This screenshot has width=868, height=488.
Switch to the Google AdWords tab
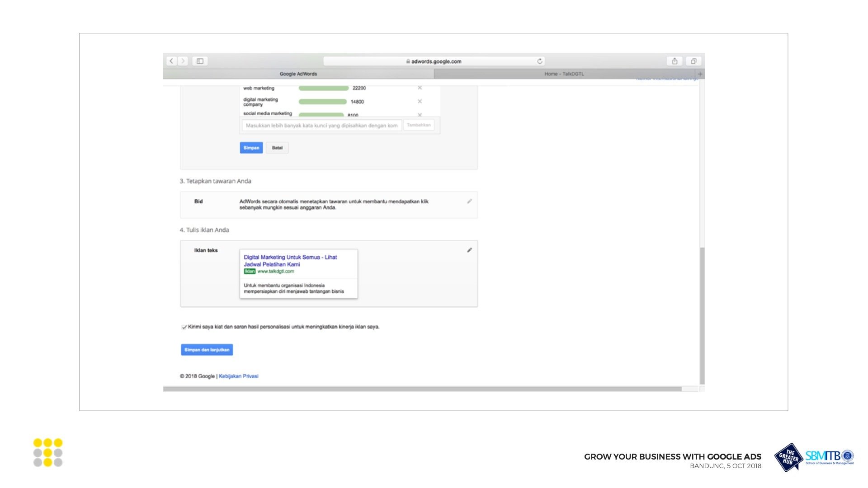click(x=298, y=74)
